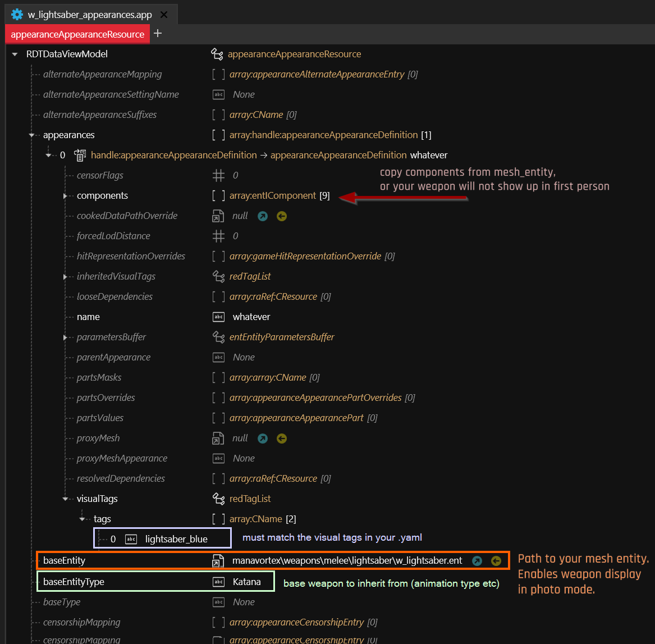
Task: Click yellow arrow icon beside proxyMesh null
Action: 282,439
